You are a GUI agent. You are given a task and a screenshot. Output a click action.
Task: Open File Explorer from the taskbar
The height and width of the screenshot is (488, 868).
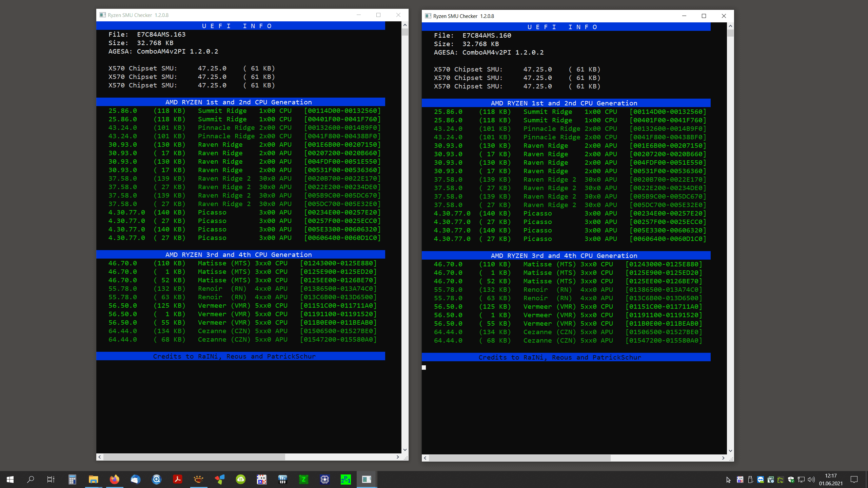click(93, 479)
